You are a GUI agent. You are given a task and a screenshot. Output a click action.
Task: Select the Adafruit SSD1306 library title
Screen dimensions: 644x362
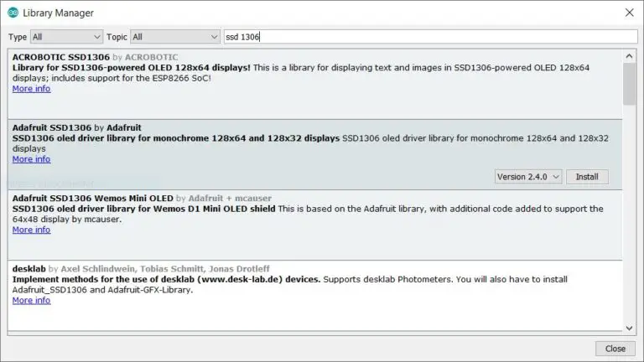tap(52, 127)
